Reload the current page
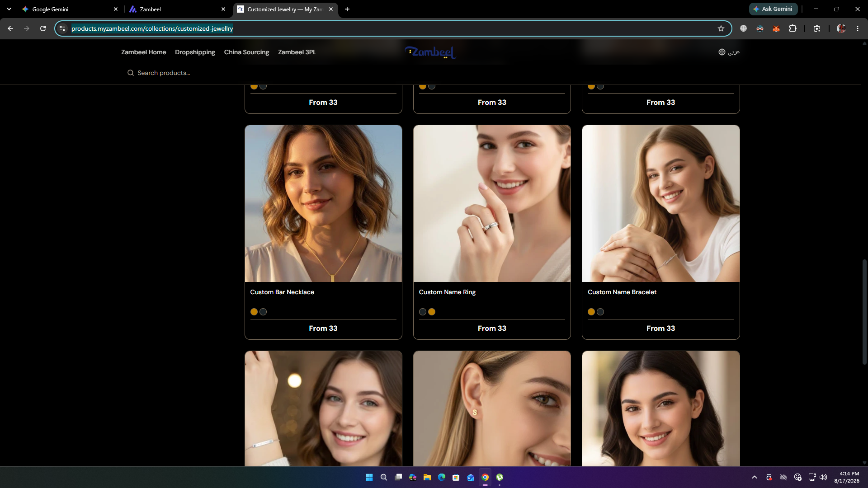The width and height of the screenshot is (868, 488). coord(43,28)
